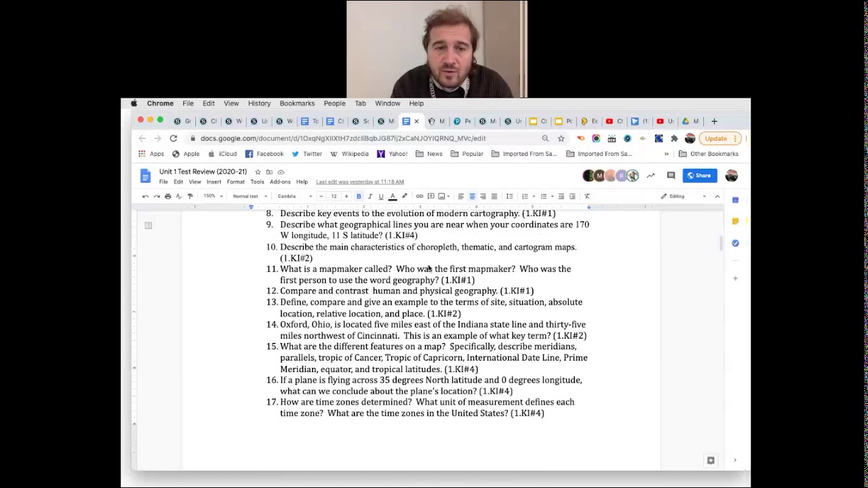Open the Docs Format menu
This screenshot has height=488, width=868.
[x=235, y=182]
